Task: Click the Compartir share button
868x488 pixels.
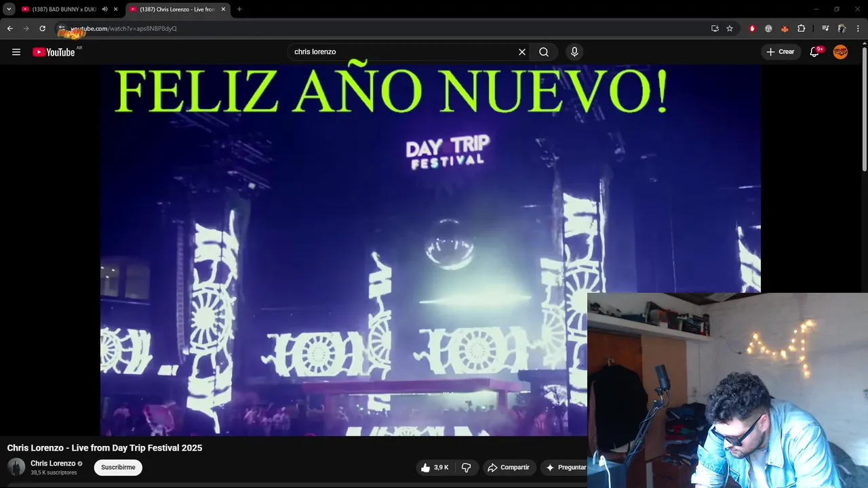Action: [509, 468]
